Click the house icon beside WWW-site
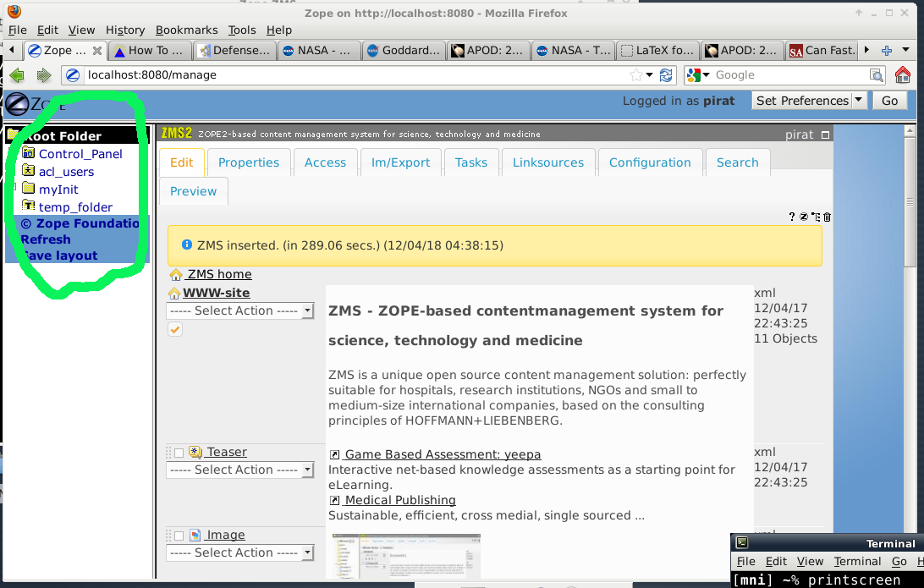The image size is (924, 588). [173, 292]
